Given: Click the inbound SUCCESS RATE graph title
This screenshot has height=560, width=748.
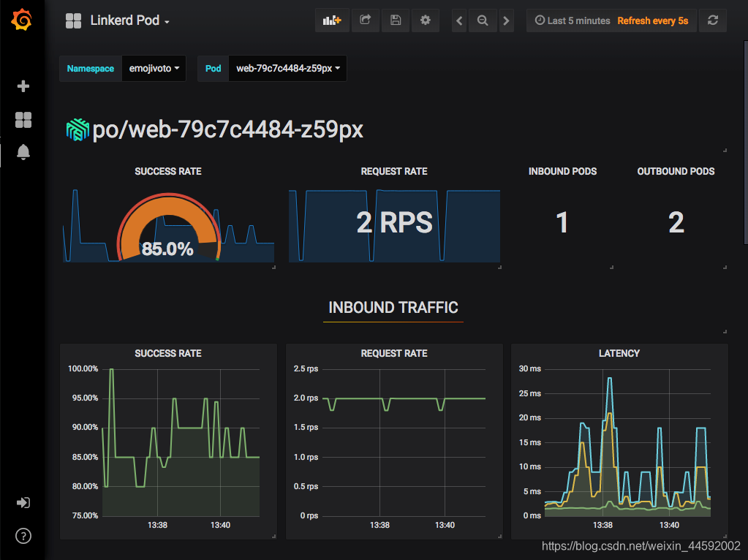Looking at the screenshot, I should (168, 353).
